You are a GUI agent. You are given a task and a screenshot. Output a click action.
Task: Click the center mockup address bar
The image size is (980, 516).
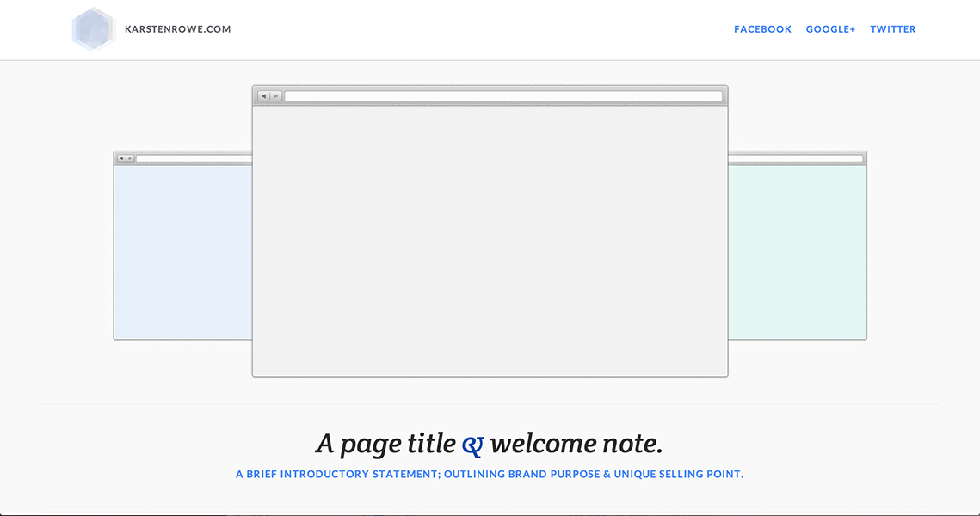tap(503, 95)
